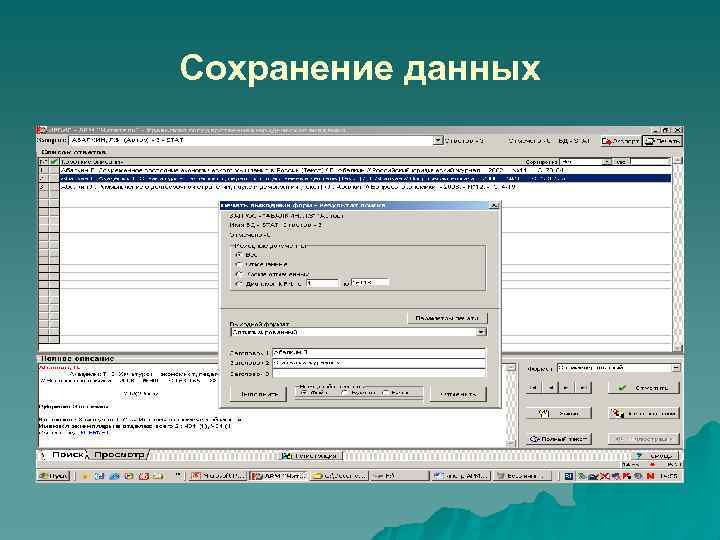This screenshot has width=720, height=540.
Task: Switch to the 'Просмотр' tab
Action: point(118,455)
